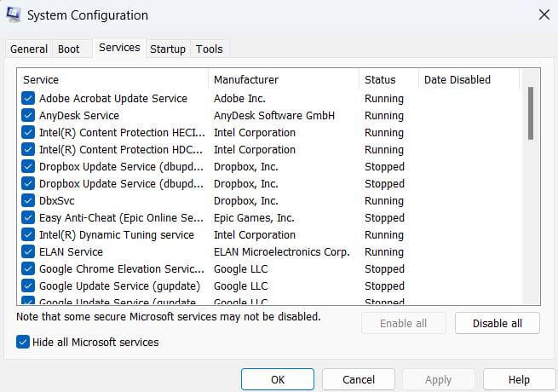Toggle Hide all Microsoft services checkbox
558x392 pixels.
(23, 343)
